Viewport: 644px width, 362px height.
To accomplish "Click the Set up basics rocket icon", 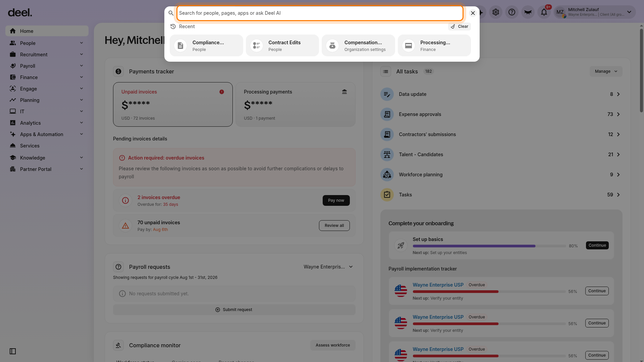I will click(x=401, y=245).
